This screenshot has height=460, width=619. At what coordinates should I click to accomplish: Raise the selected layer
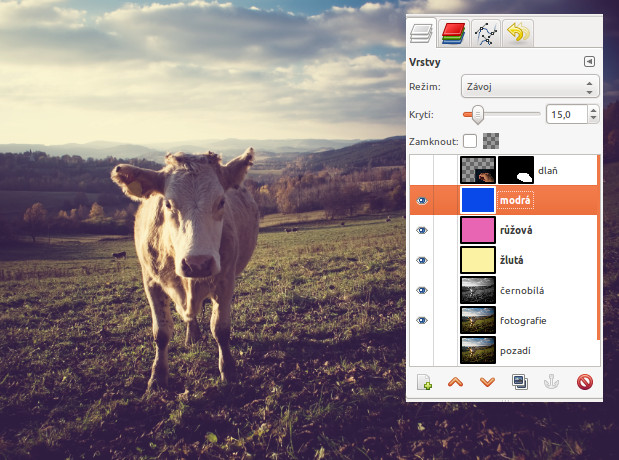point(456,382)
